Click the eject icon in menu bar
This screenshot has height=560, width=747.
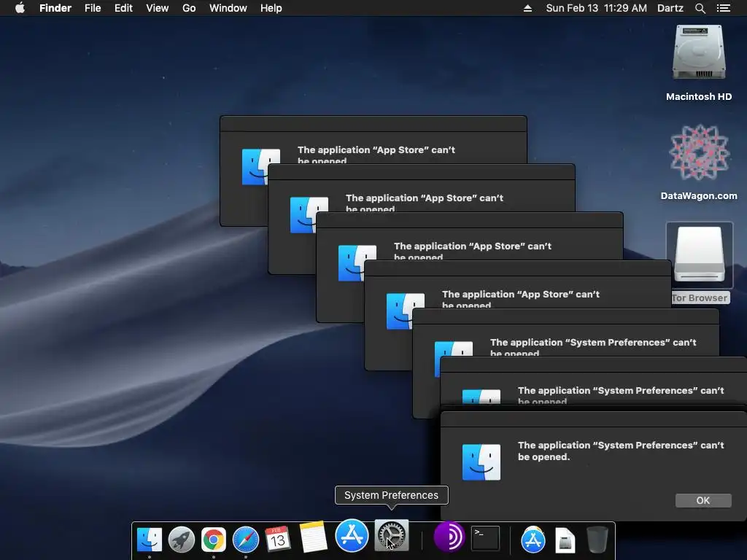[527, 8]
